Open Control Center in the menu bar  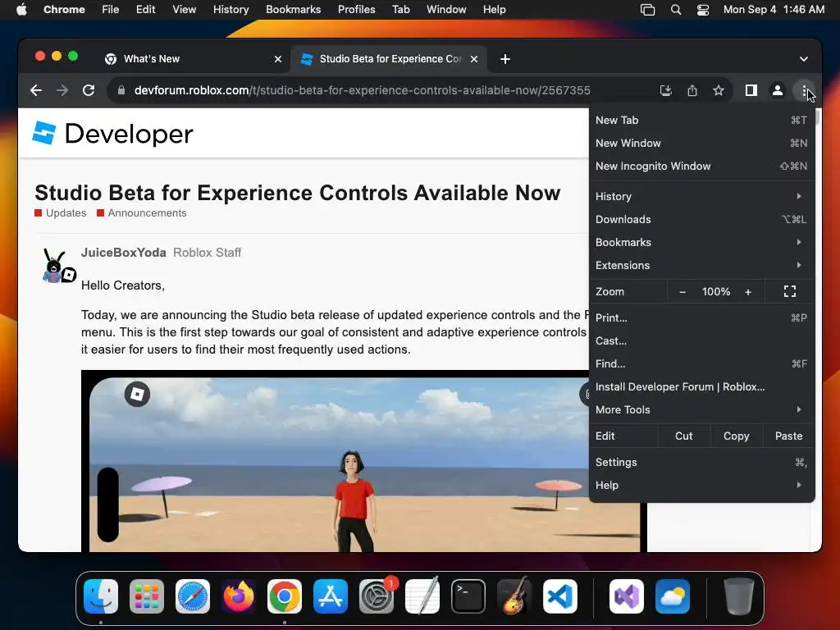[703, 10]
